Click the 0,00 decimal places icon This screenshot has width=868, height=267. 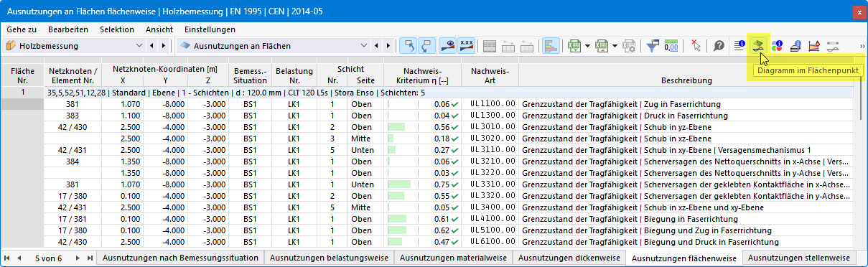click(671, 45)
